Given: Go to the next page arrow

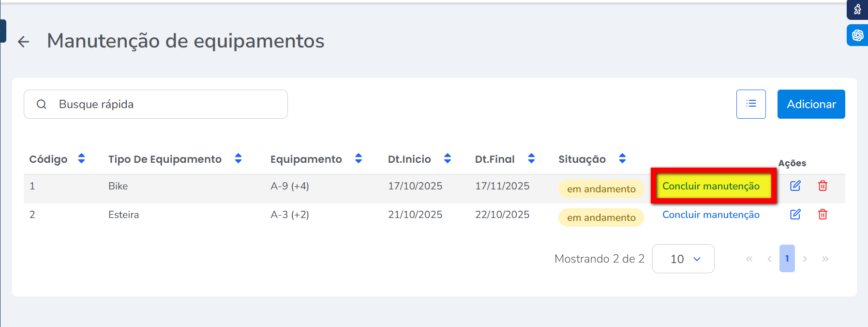Looking at the screenshot, I should pyautogui.click(x=805, y=259).
